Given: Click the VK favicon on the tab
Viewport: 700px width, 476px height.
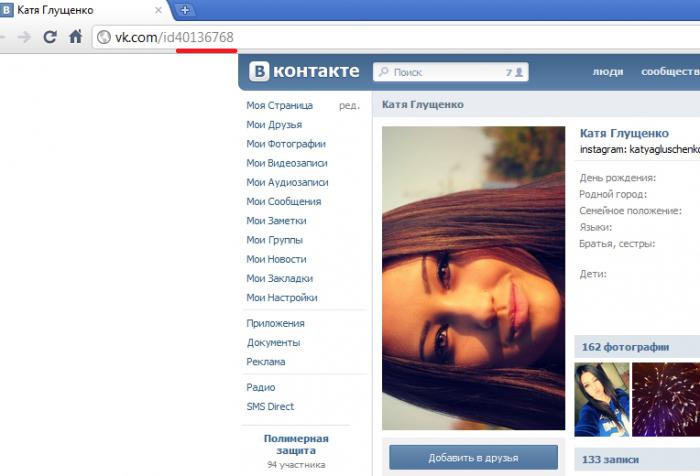Looking at the screenshot, I should (6, 10).
